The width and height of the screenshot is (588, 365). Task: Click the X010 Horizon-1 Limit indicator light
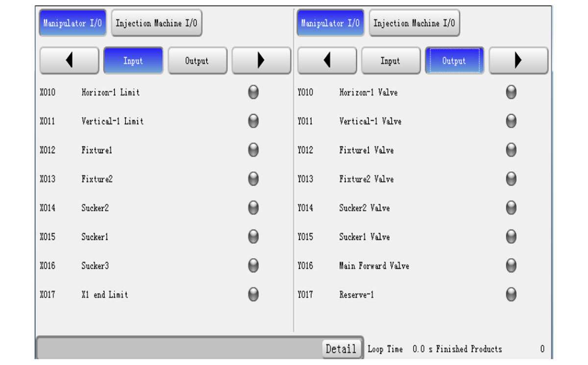pyautogui.click(x=253, y=92)
